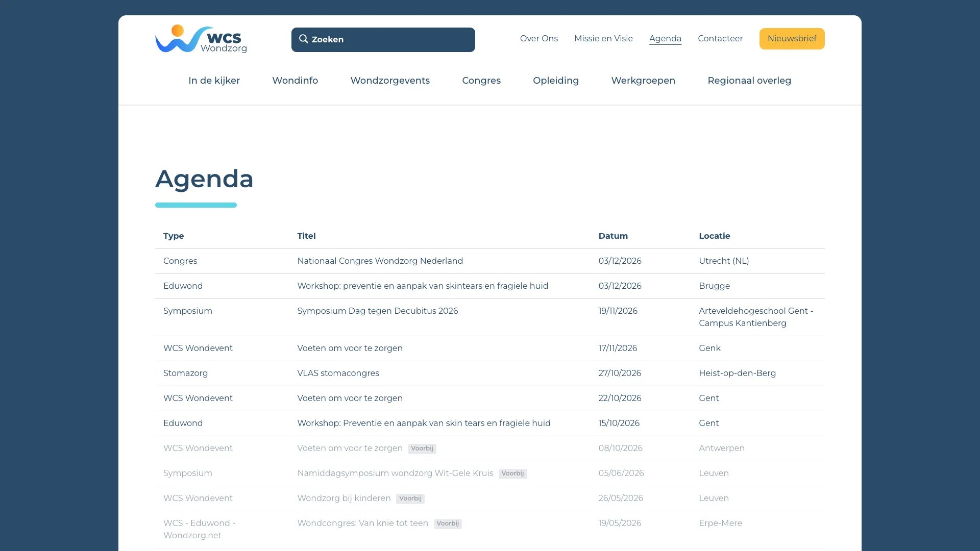This screenshot has height=551, width=980.
Task: Open the Wondinfo menu item
Action: click(x=295, y=81)
